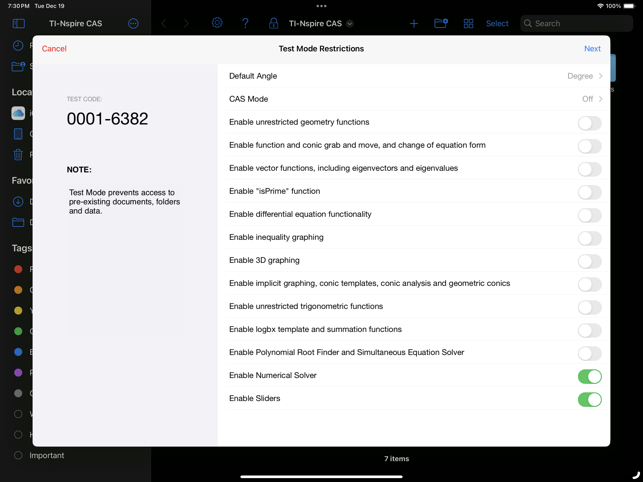Open the help question mark
The image size is (643, 482).
[245, 23]
